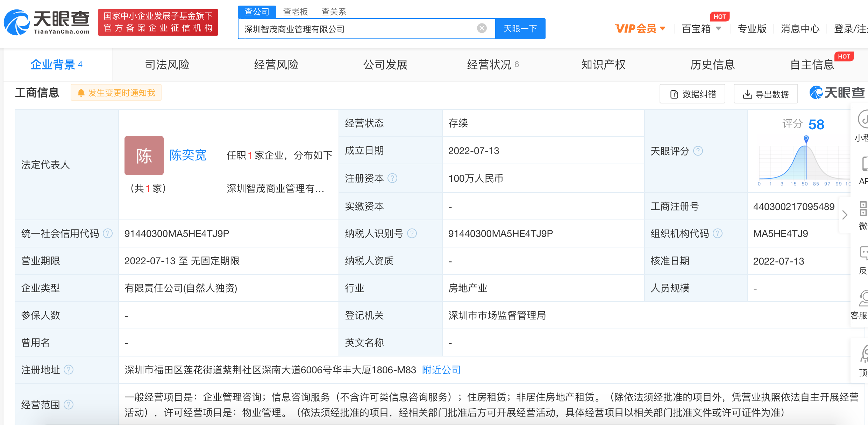Image resolution: width=868 pixels, height=425 pixels.
Task: Click the 陈 avatar thumbnail
Action: (144, 156)
